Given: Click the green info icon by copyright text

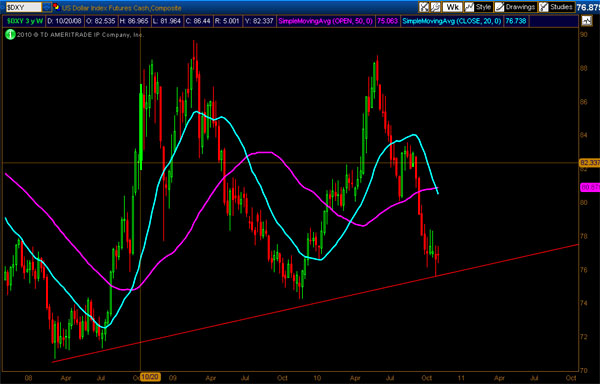Looking at the screenshot, I should point(10,35).
